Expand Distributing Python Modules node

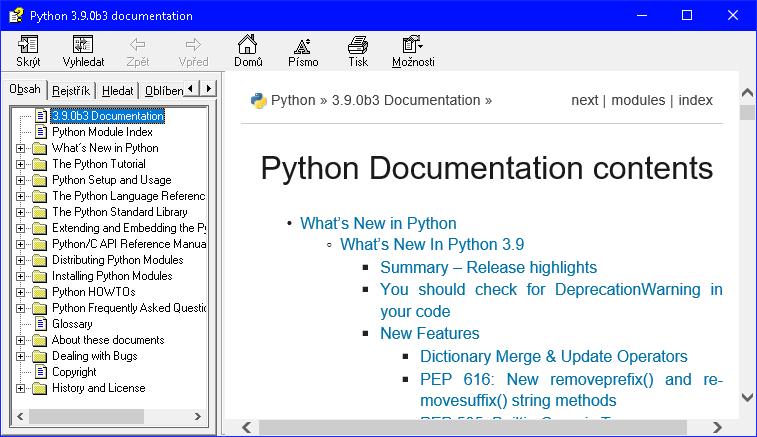[x=20, y=260]
